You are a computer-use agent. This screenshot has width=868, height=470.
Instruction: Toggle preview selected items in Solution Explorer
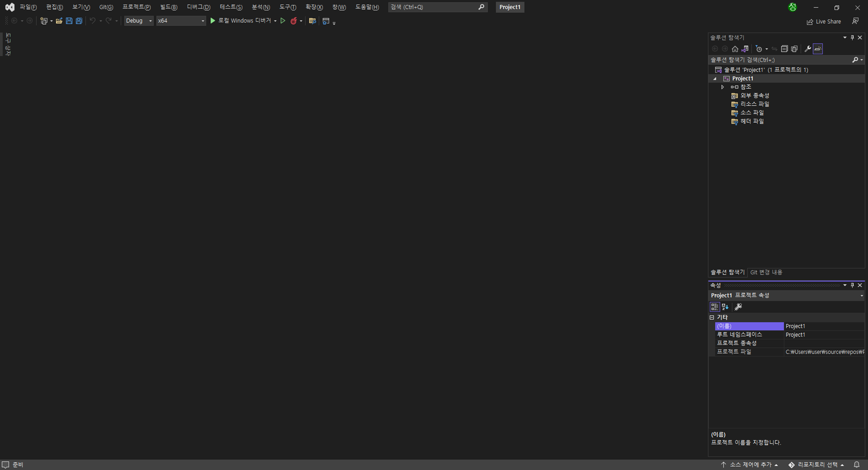tap(818, 49)
